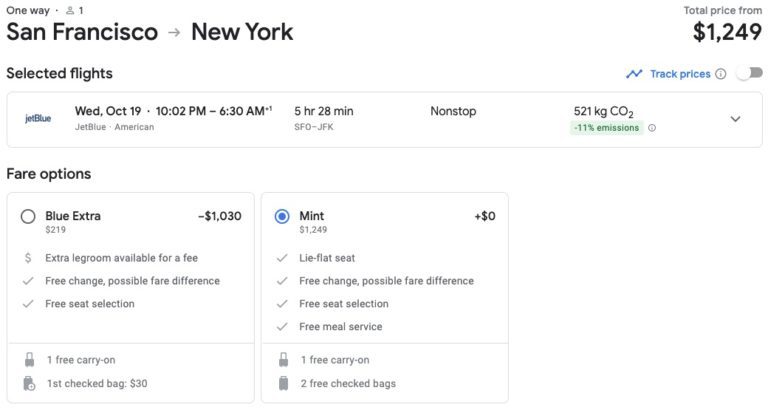Click the Blue Extra carry-on bag icon
Screen dimensions: 768x410
coord(30,360)
